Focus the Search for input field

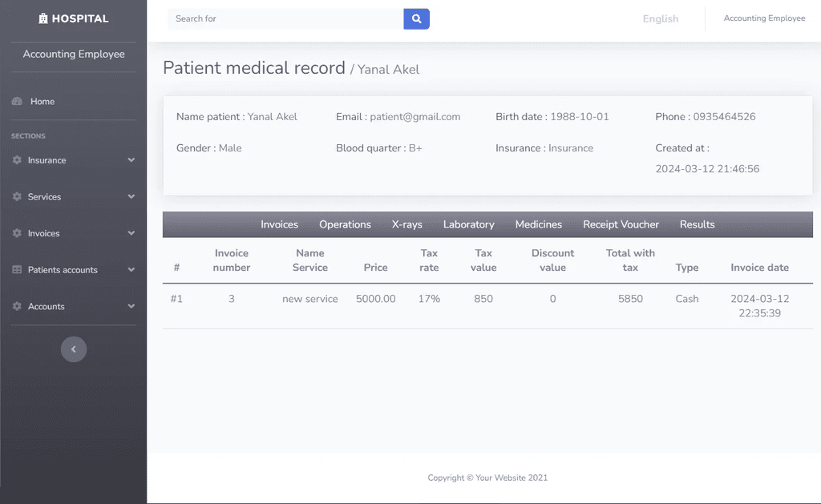[x=285, y=19]
